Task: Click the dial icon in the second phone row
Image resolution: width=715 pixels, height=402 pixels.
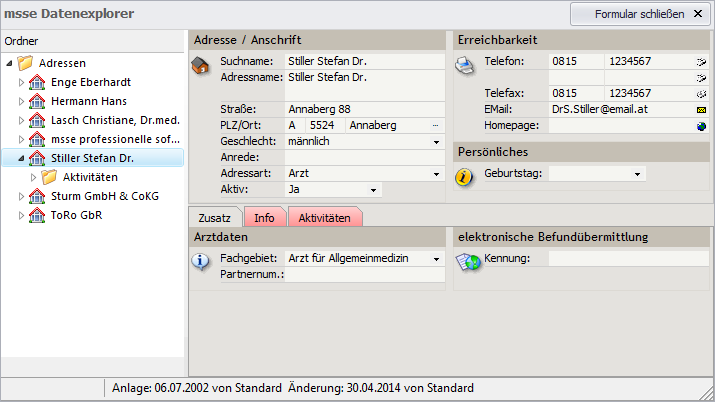Action: (x=701, y=78)
